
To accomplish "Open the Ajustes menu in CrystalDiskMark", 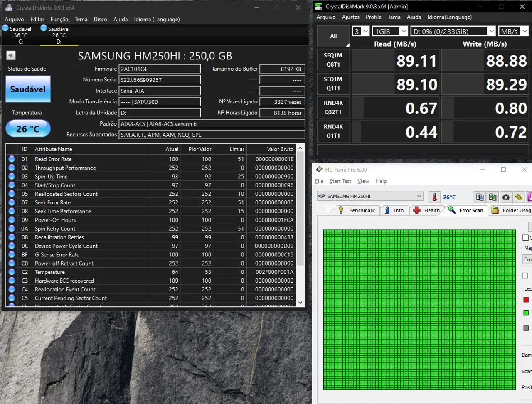I will tap(351, 17).
